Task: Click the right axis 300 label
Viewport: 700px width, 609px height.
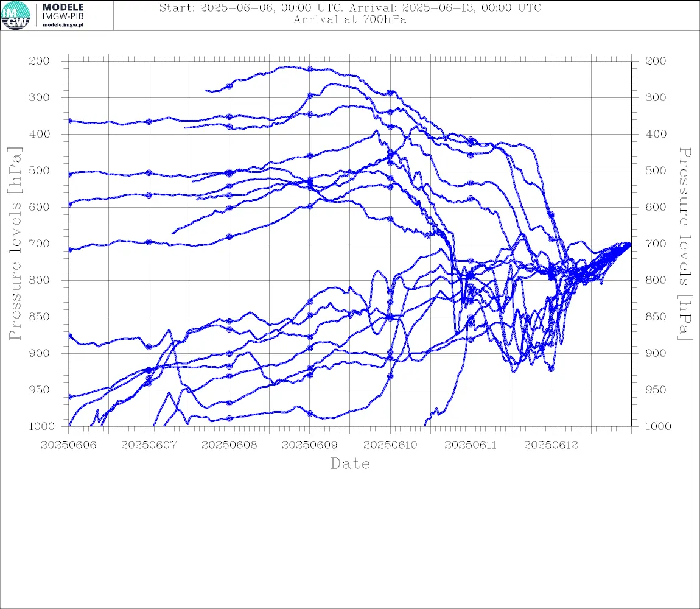Action: (656, 97)
